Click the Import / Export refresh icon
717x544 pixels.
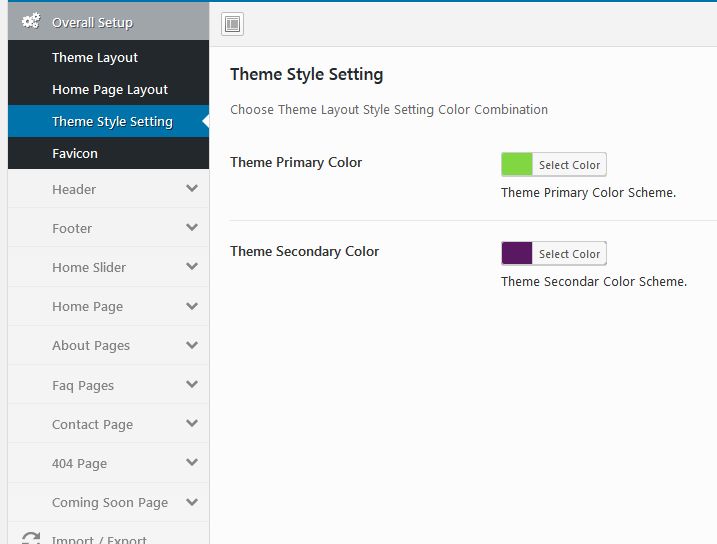31,539
